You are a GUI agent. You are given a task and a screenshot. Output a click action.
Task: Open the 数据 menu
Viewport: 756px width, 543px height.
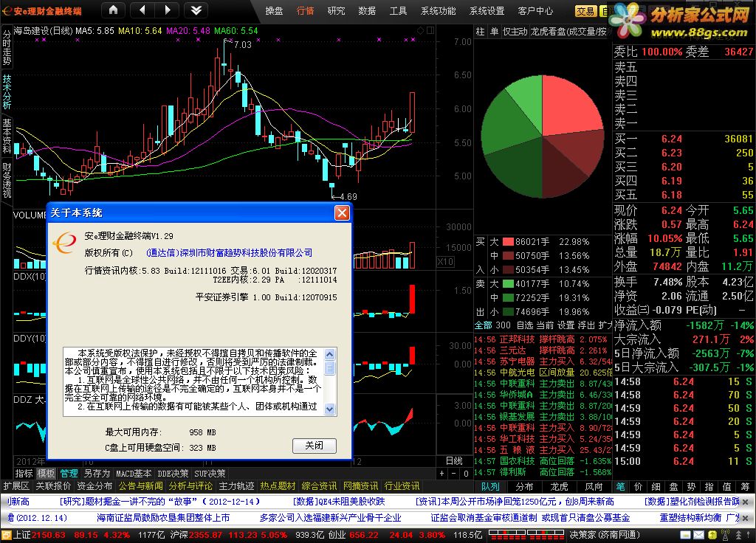click(x=367, y=10)
